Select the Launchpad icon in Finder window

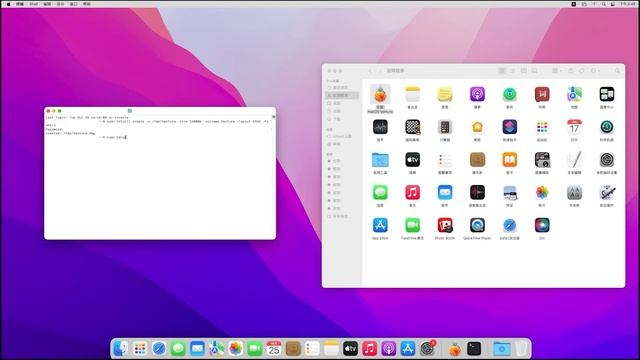(542, 127)
